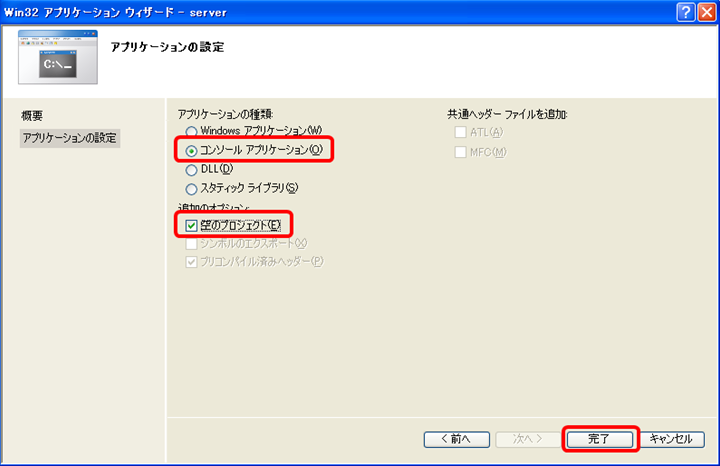
Task: Click the アプリケーションの種類 label
Action: 225,114
